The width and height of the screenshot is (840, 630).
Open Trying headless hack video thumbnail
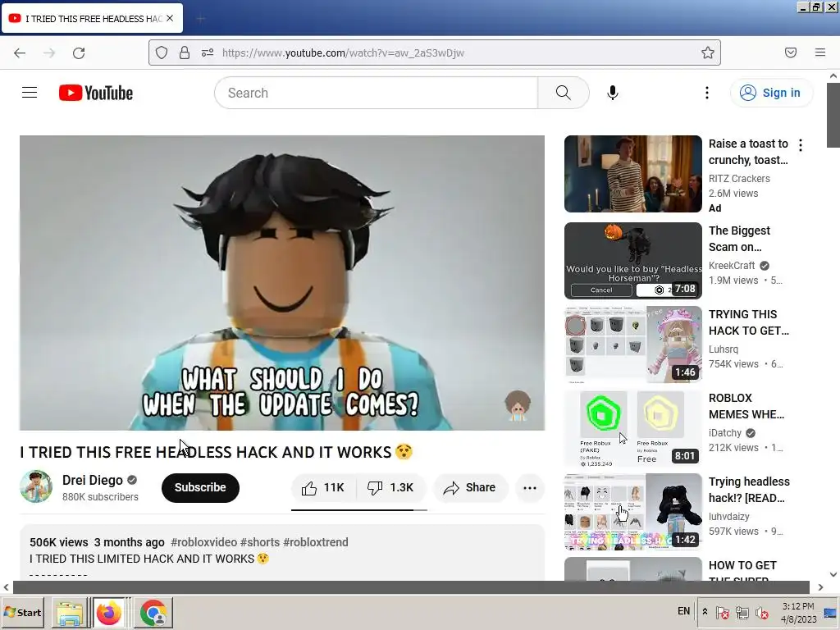pos(632,512)
